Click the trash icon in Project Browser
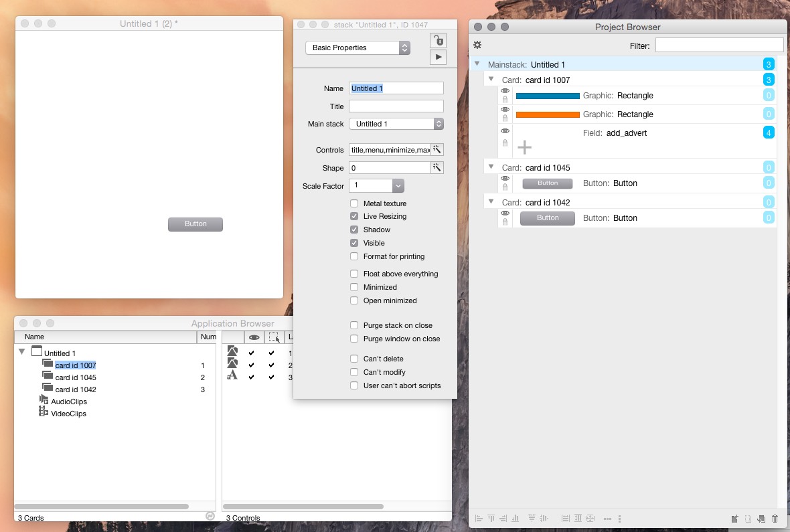 coord(775,519)
